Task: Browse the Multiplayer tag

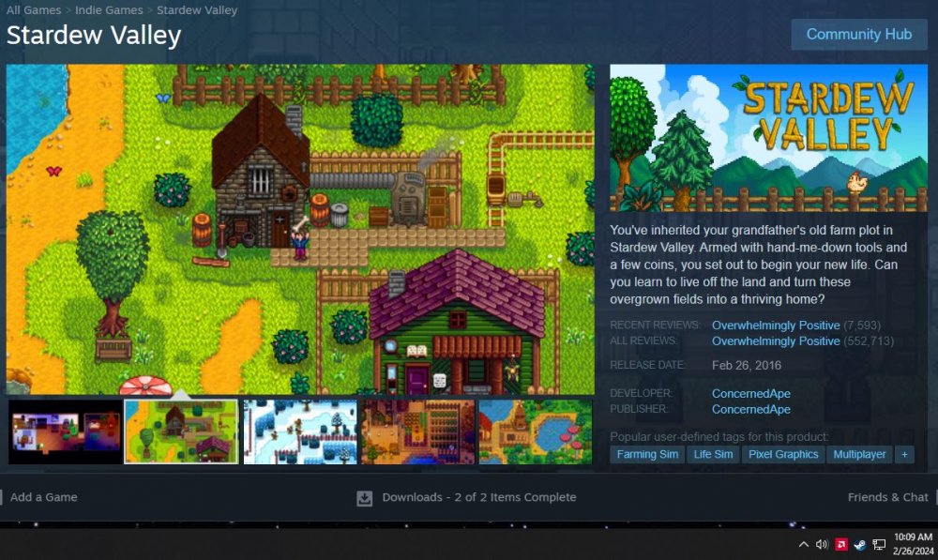Action: [859, 454]
